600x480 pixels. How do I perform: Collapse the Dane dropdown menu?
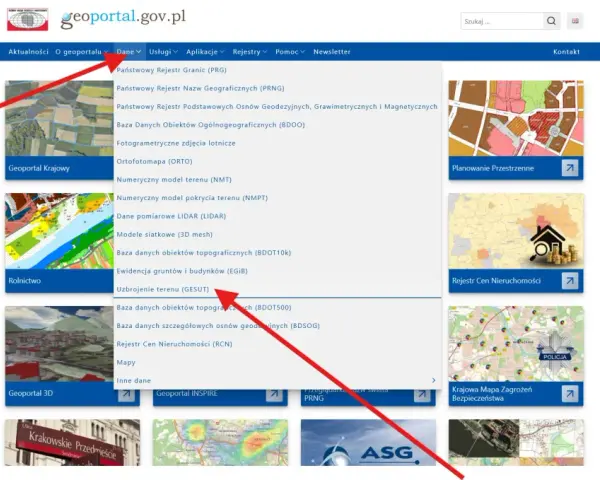point(129,52)
